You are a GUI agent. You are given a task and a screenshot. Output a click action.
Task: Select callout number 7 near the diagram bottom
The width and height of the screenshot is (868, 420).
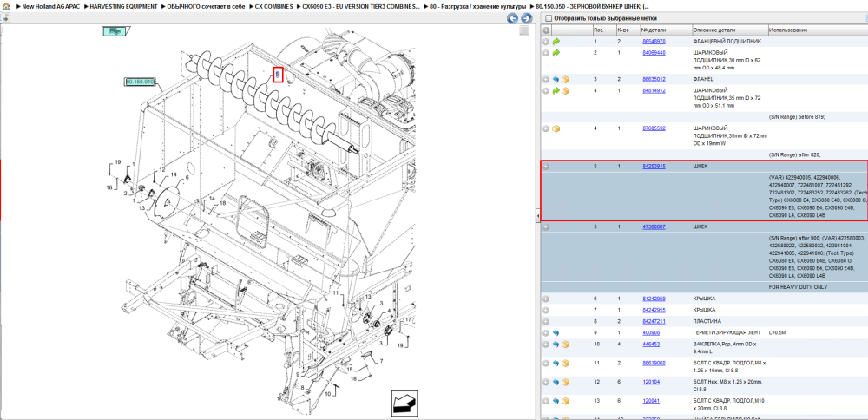tap(381, 361)
